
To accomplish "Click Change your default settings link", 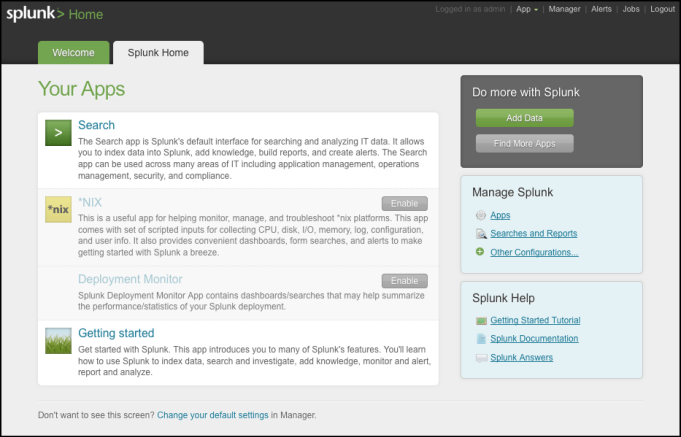I will point(213,415).
